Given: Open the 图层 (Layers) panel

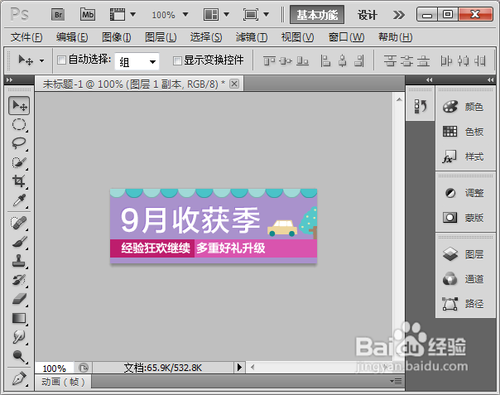Looking at the screenshot, I should pyautogui.click(x=464, y=254).
